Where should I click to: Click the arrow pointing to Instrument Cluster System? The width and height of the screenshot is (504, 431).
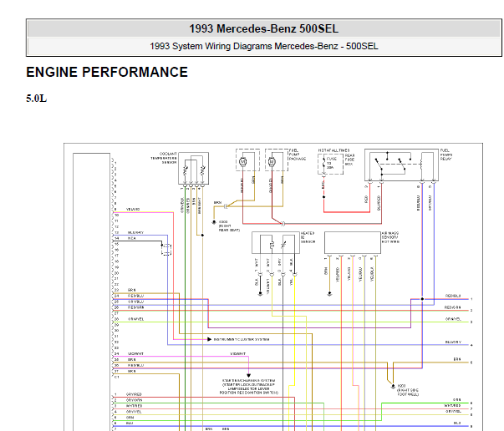click(209, 339)
